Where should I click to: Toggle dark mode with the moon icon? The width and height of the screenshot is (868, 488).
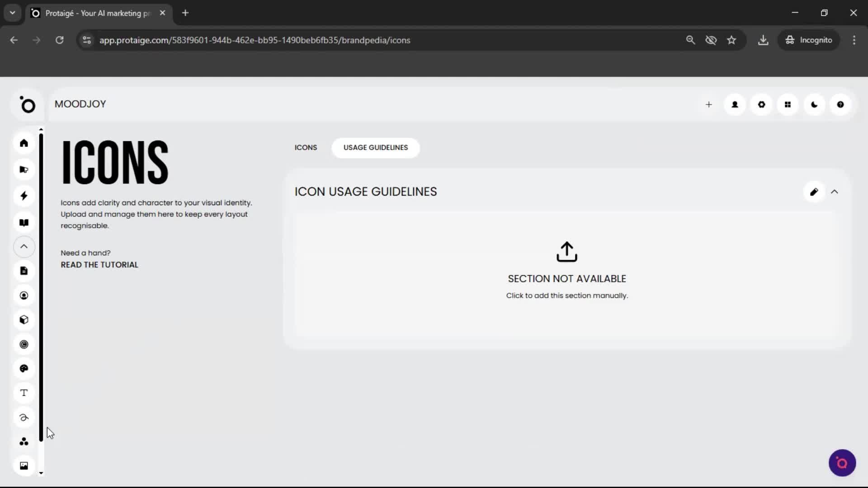click(814, 104)
